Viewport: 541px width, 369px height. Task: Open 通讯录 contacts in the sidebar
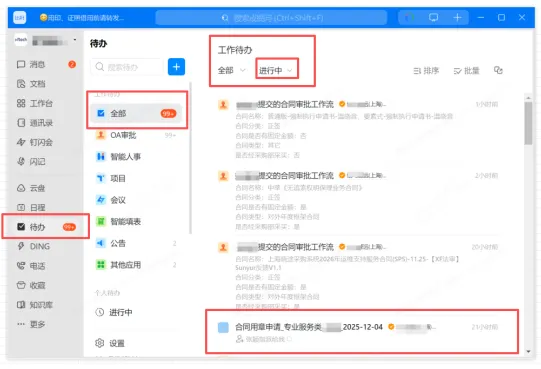click(45, 123)
